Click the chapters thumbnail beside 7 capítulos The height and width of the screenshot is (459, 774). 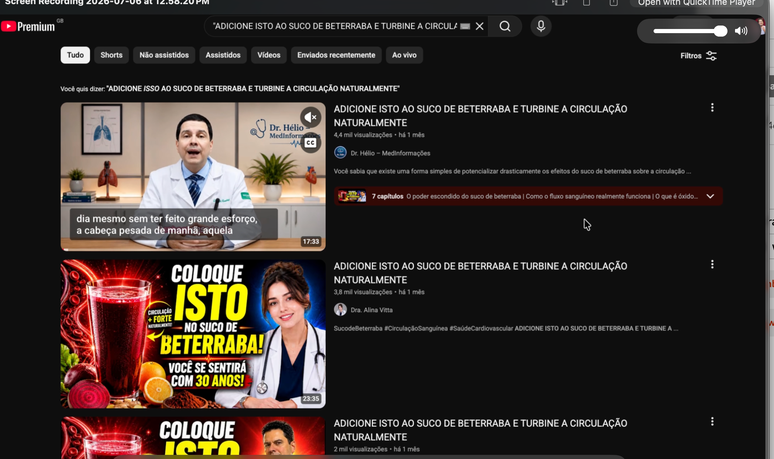[x=352, y=196]
